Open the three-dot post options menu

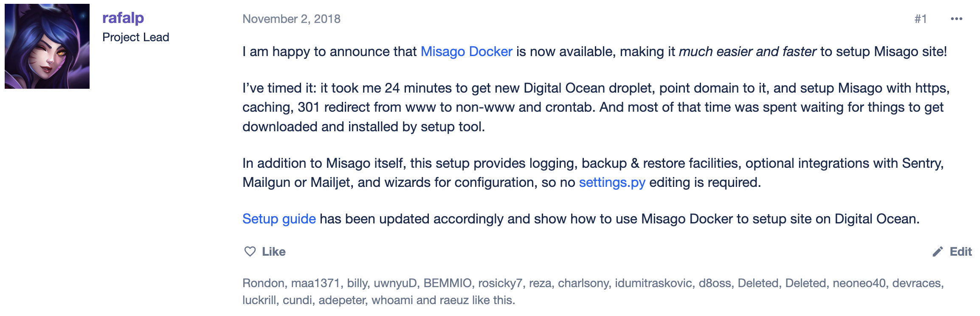pyautogui.click(x=956, y=19)
